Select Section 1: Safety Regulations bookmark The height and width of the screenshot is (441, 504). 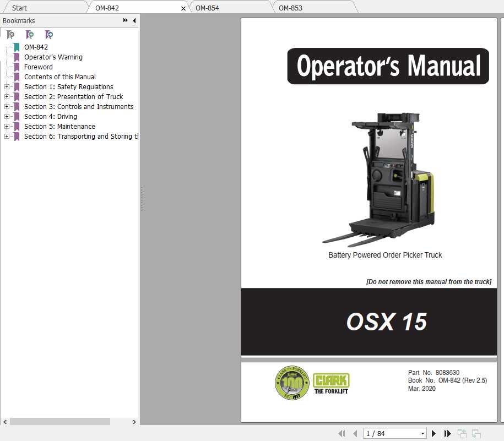(x=68, y=87)
